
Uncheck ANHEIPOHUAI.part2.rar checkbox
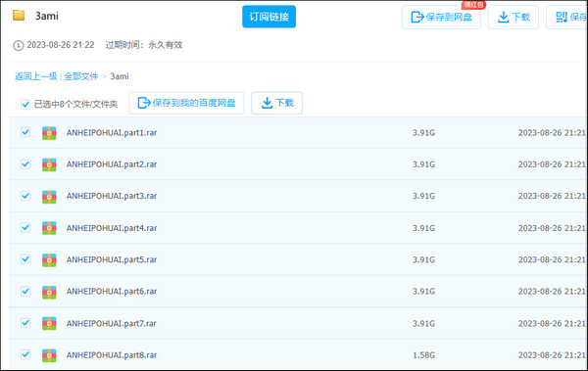point(25,163)
